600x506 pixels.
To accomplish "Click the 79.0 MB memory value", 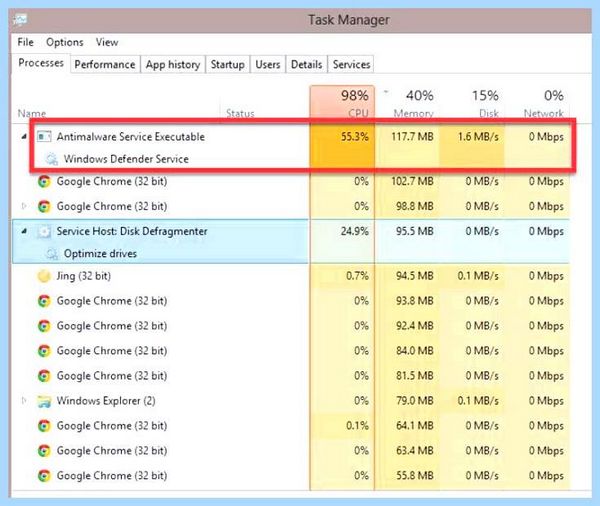I will 415,401.
